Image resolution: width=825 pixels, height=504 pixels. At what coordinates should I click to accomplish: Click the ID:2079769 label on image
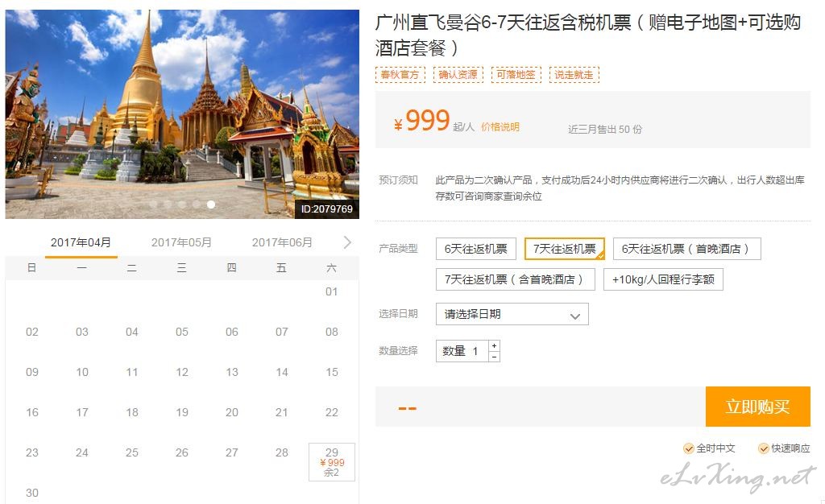pyautogui.click(x=327, y=209)
